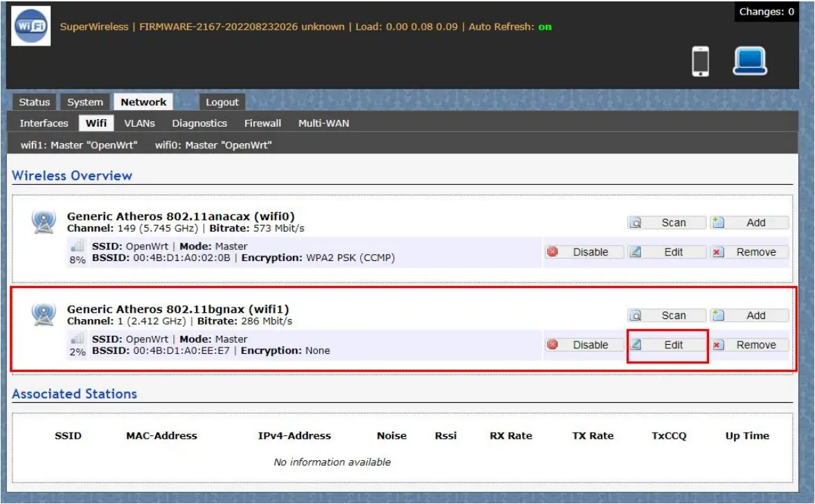Click the wifi1 radio antenna icon
The width and height of the screenshot is (815, 504).
click(43, 315)
